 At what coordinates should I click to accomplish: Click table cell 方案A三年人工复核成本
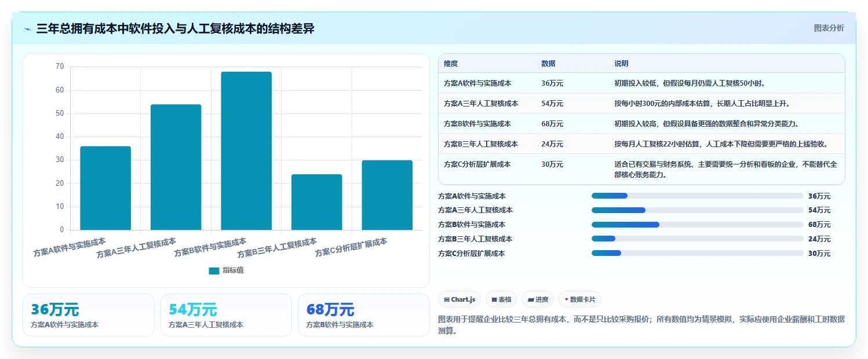point(481,104)
